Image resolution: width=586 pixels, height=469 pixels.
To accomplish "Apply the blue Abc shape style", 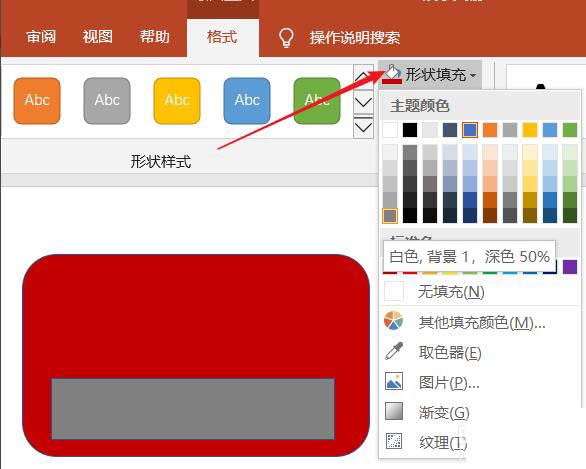I will coord(247,101).
